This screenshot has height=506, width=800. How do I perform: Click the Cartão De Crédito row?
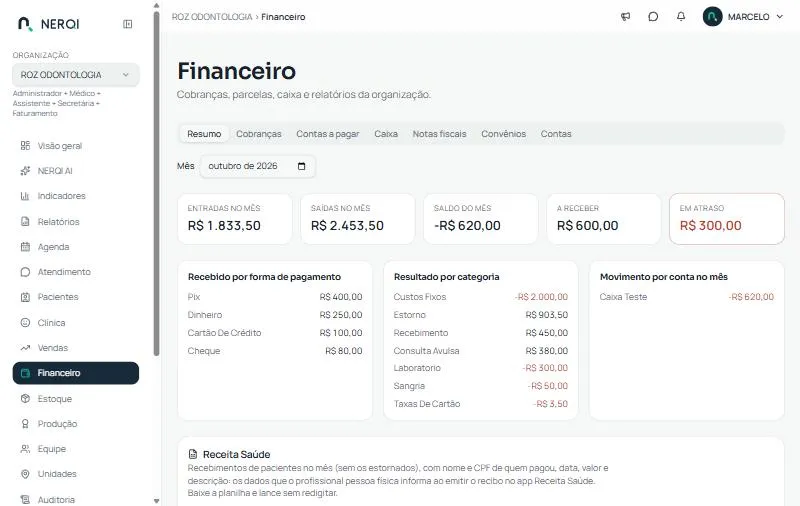275,333
